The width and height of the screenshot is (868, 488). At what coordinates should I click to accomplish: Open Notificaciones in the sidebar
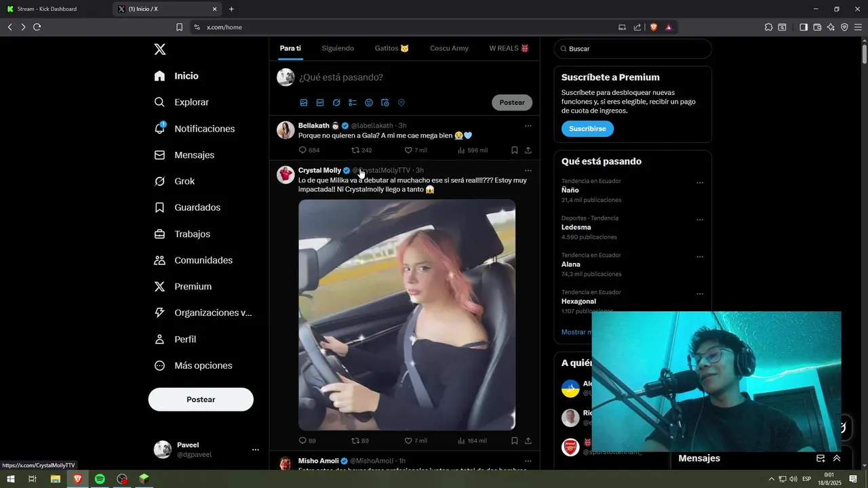(195, 129)
